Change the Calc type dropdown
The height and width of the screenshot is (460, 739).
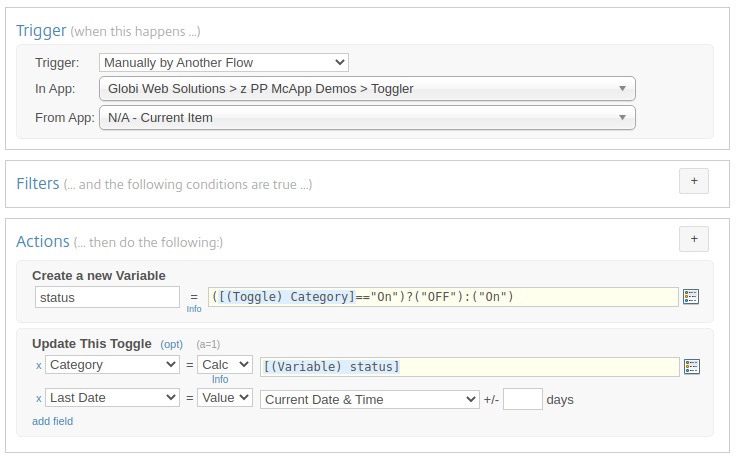click(x=225, y=365)
